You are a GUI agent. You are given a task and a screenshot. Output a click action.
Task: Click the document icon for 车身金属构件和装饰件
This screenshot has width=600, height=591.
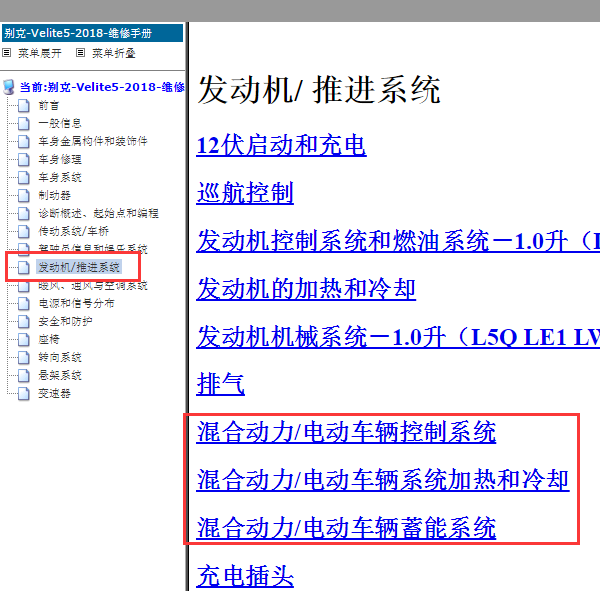point(24,141)
